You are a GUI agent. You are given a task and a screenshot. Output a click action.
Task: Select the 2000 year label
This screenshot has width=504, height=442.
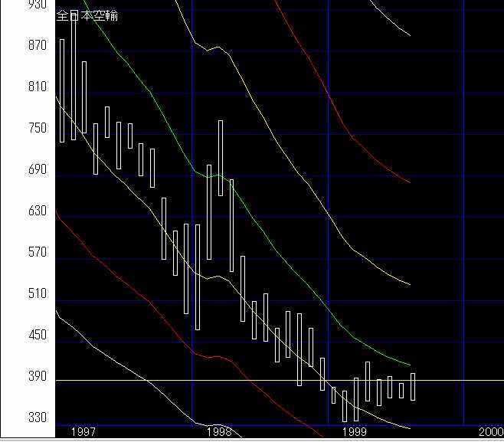point(490,432)
